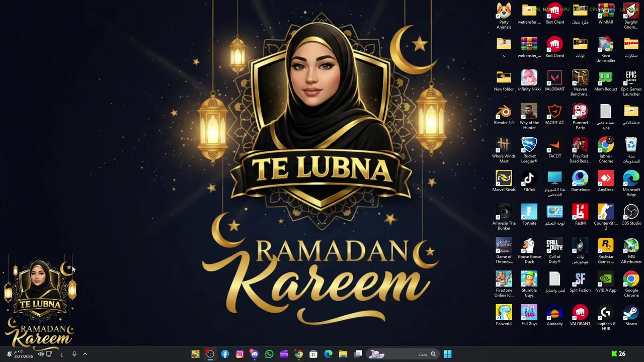Open Instagram taskbar icon
644x362 pixels.
click(x=239, y=354)
